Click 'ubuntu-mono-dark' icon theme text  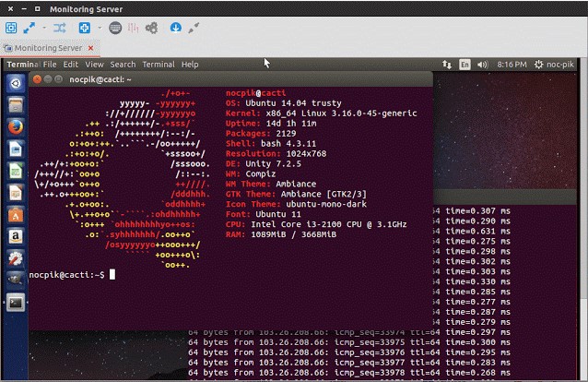pos(326,204)
